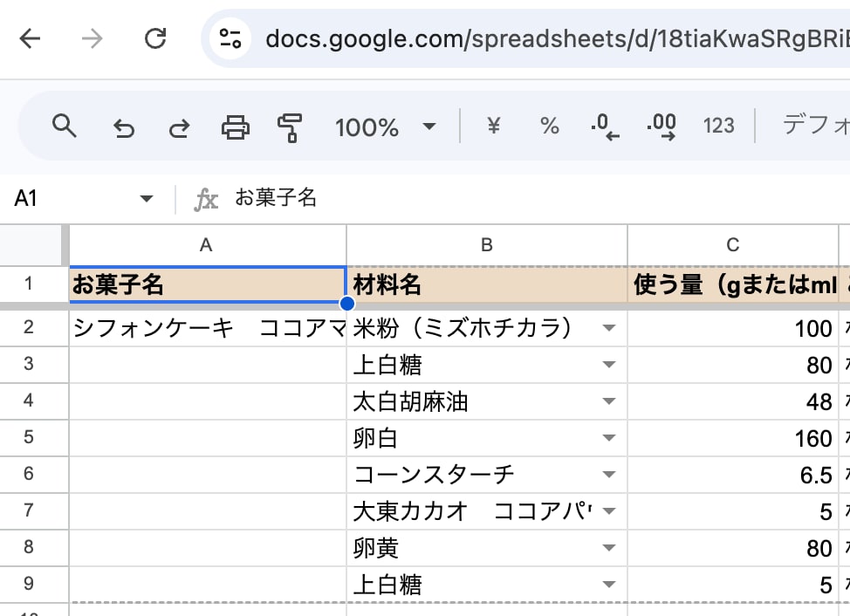Open dropdown for 太白胡麻油 cell
Image resolution: width=850 pixels, height=616 pixels.
click(609, 400)
